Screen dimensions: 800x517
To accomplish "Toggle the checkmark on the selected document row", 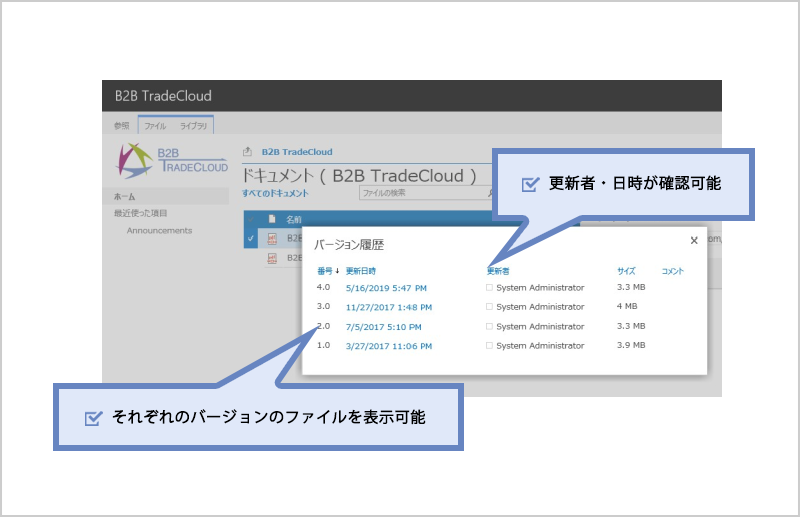I will pyautogui.click(x=251, y=238).
